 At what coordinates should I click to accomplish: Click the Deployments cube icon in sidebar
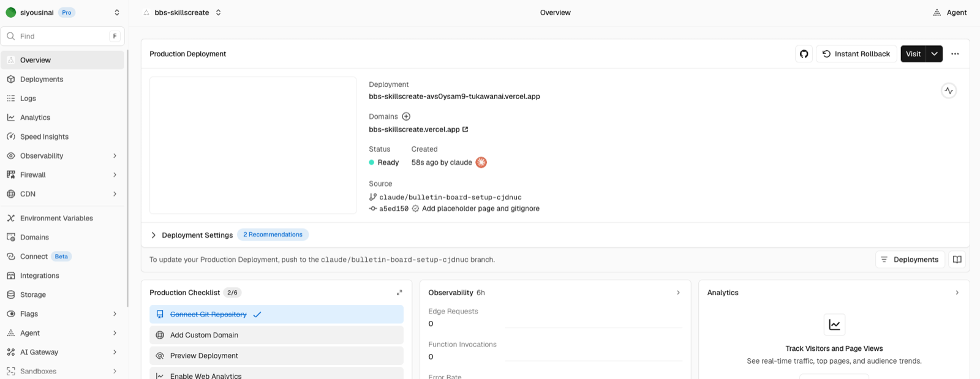[x=11, y=79]
